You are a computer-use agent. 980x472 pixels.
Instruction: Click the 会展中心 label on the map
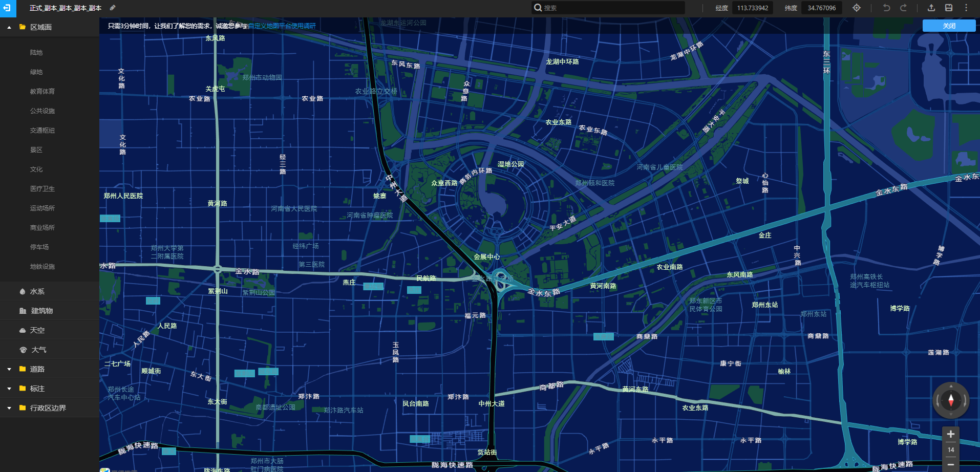click(x=487, y=256)
